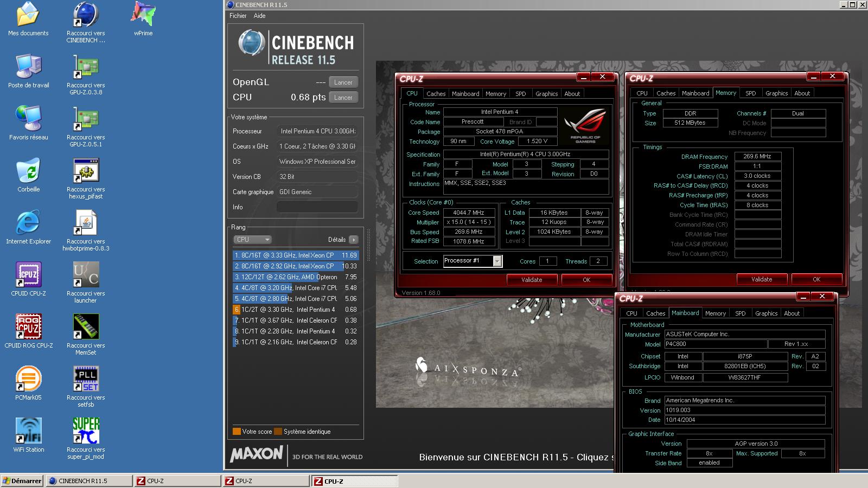Open Graphics tab in CPU-Z CPU window
This screenshot has height=488, width=868.
tap(546, 94)
